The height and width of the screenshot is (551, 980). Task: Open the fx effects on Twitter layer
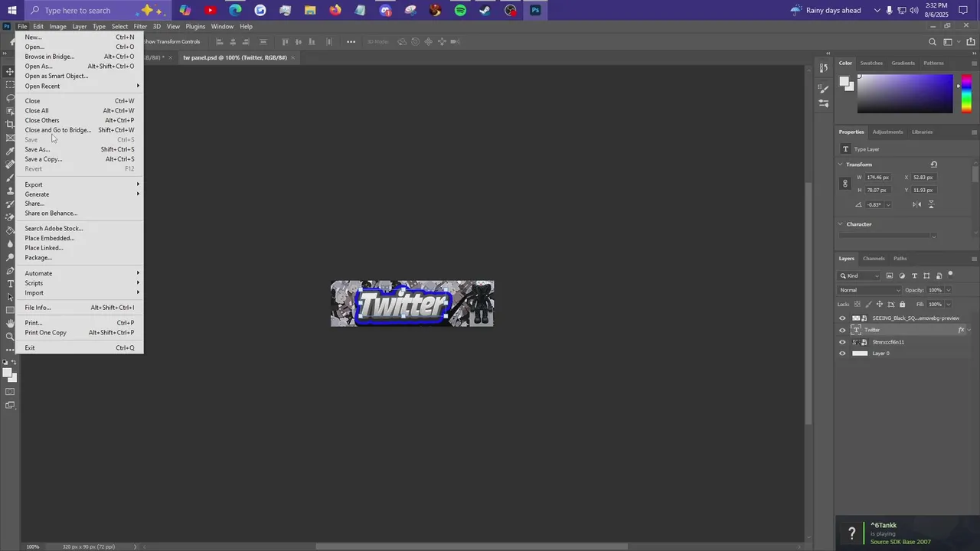tap(961, 330)
